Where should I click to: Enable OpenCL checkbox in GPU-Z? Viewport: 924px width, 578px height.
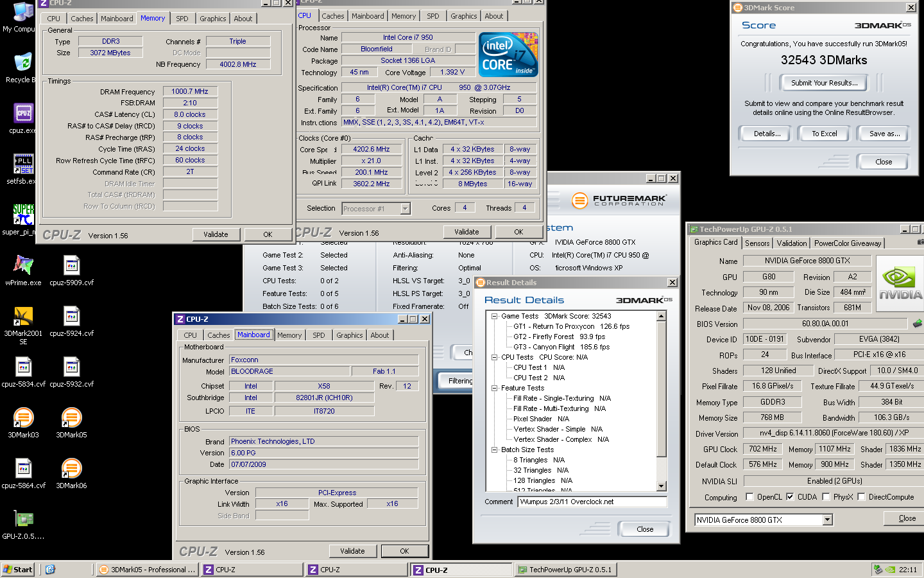click(749, 496)
